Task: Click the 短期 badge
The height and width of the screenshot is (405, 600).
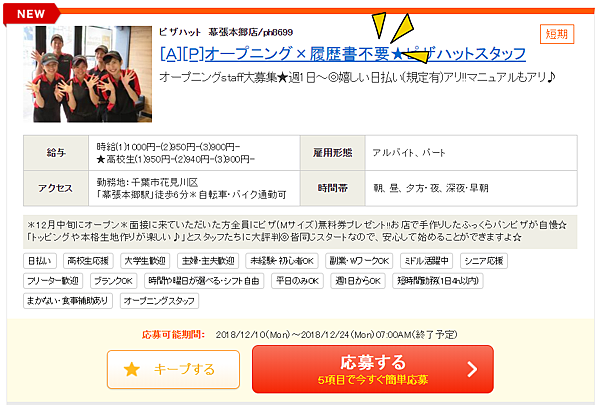Action: coord(557,34)
